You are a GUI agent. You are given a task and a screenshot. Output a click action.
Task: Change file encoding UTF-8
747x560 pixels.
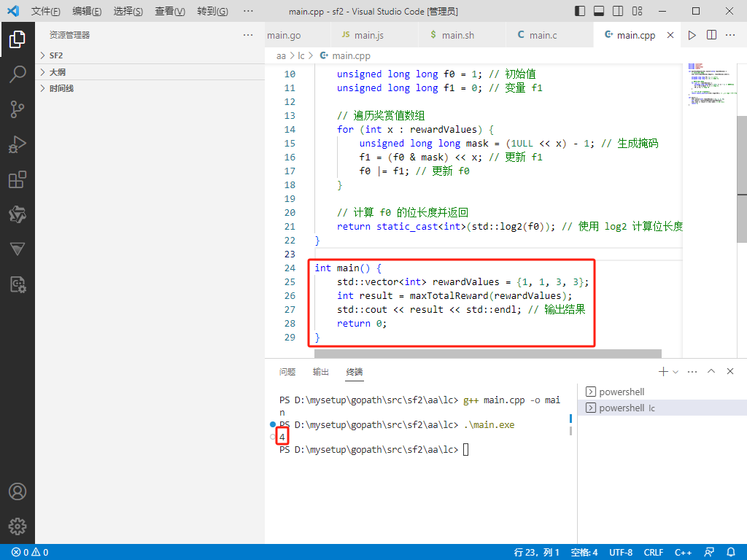tap(621, 553)
